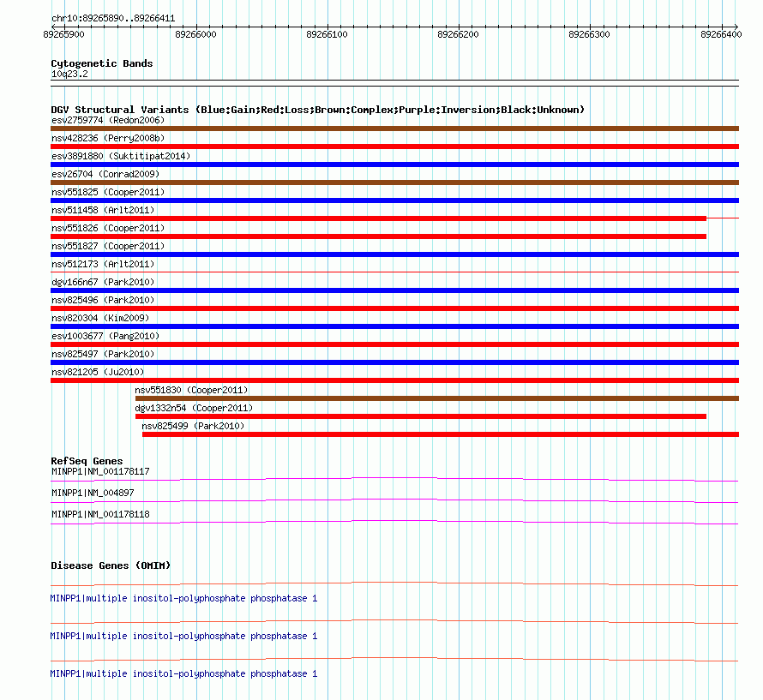This screenshot has height=700, width=763.
Task: Click the chr10:89265890..89266411 region label
Action: pyautogui.click(x=113, y=19)
